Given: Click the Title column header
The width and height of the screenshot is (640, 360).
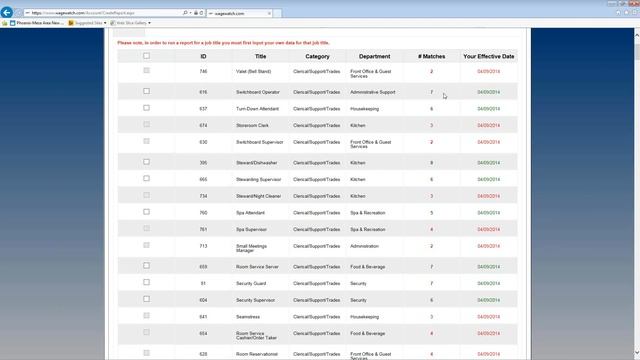Looking at the screenshot, I should pos(260,56).
